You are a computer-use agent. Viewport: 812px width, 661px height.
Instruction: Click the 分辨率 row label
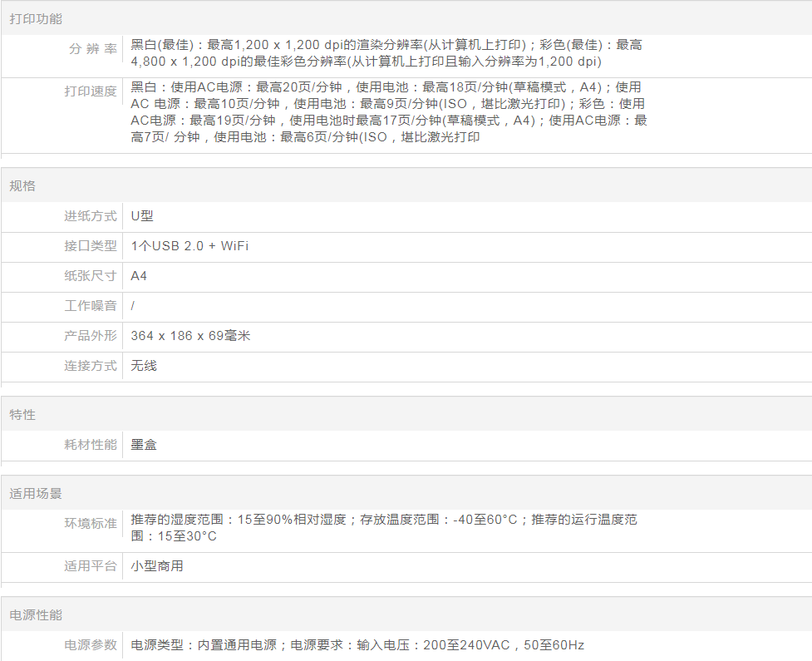pos(92,49)
